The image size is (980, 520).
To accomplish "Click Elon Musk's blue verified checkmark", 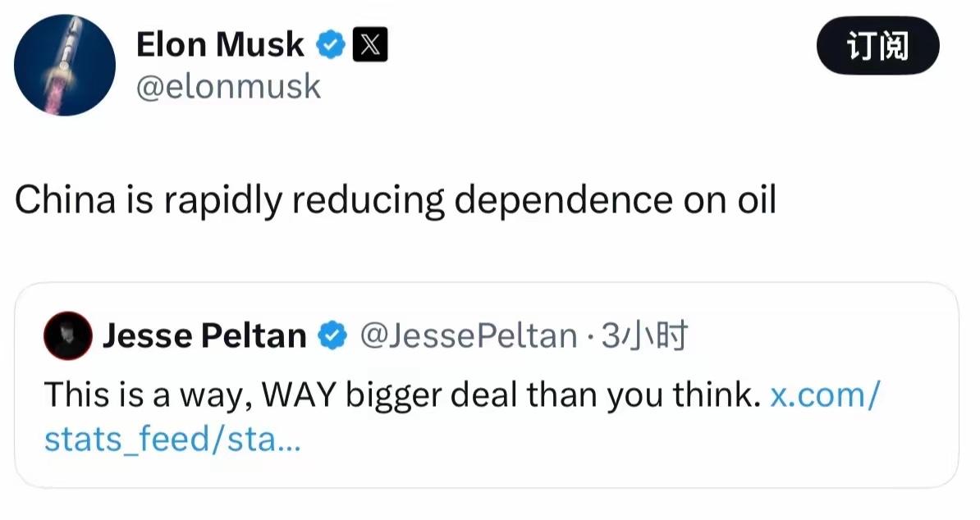I will (330, 45).
